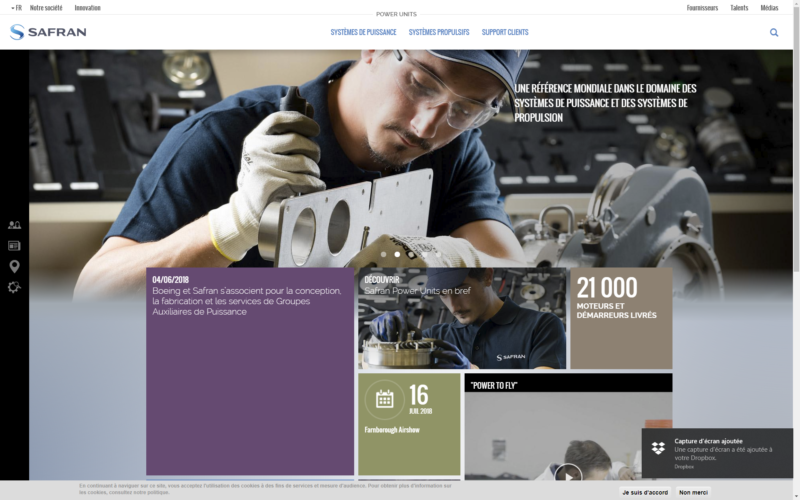This screenshot has width=800, height=500.
Task: Click the location pin icon in sidebar
Action: coord(14,266)
